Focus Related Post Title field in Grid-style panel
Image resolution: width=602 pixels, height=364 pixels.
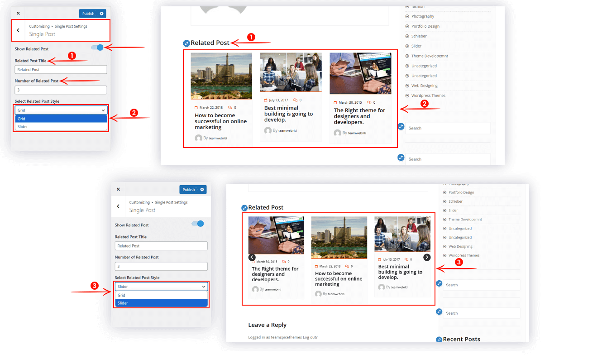pyautogui.click(x=61, y=70)
